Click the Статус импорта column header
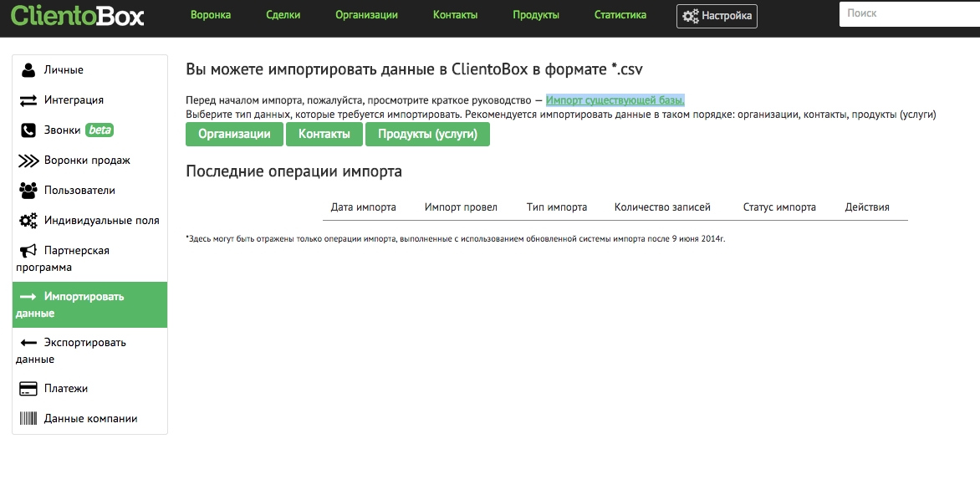 click(779, 207)
